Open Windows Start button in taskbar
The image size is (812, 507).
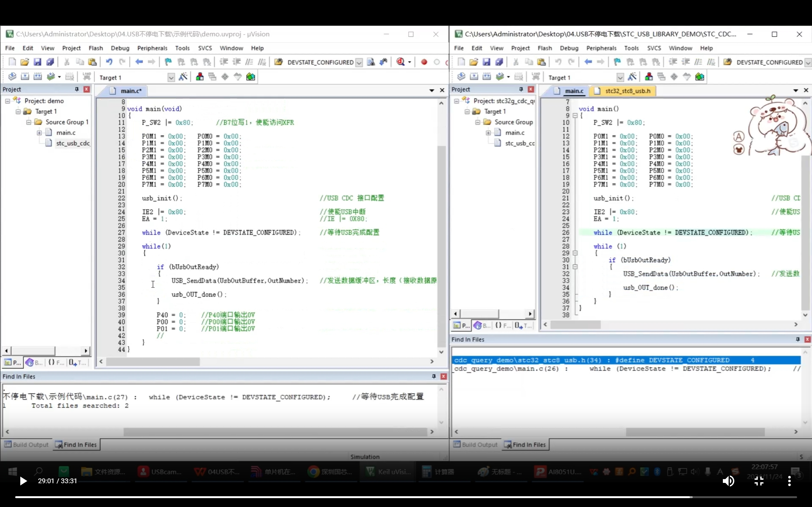click(12, 472)
